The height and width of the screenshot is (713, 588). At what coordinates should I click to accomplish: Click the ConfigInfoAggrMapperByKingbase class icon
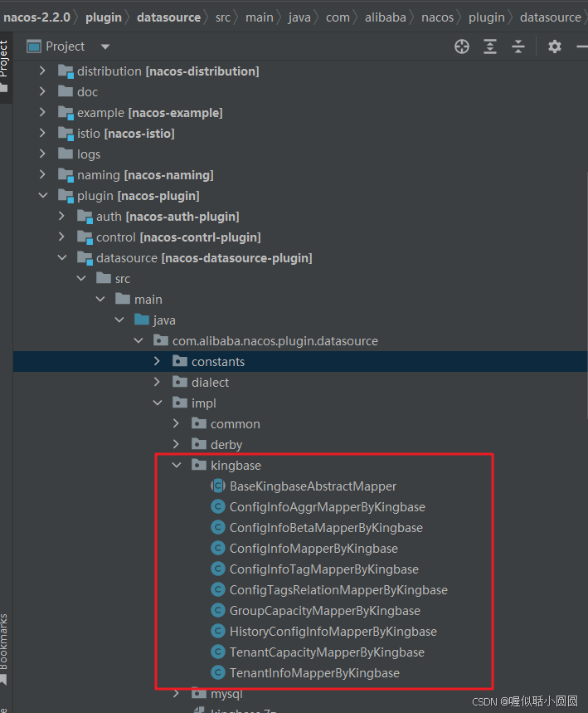[218, 506]
